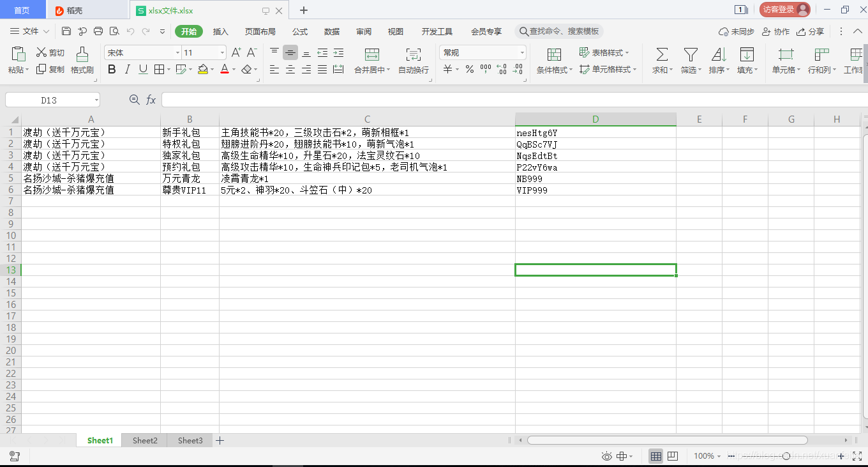Screen dimensions: 868x467
Task: Toggle italic formatting
Action: pos(126,69)
